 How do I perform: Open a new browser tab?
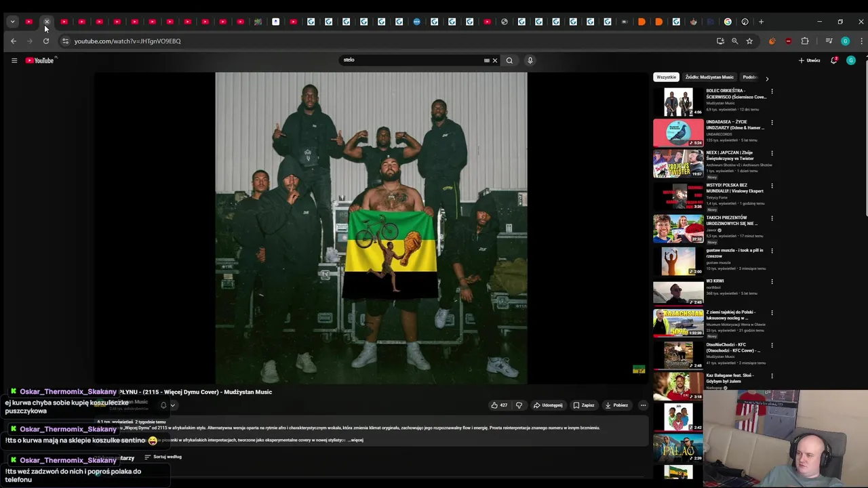(x=761, y=22)
